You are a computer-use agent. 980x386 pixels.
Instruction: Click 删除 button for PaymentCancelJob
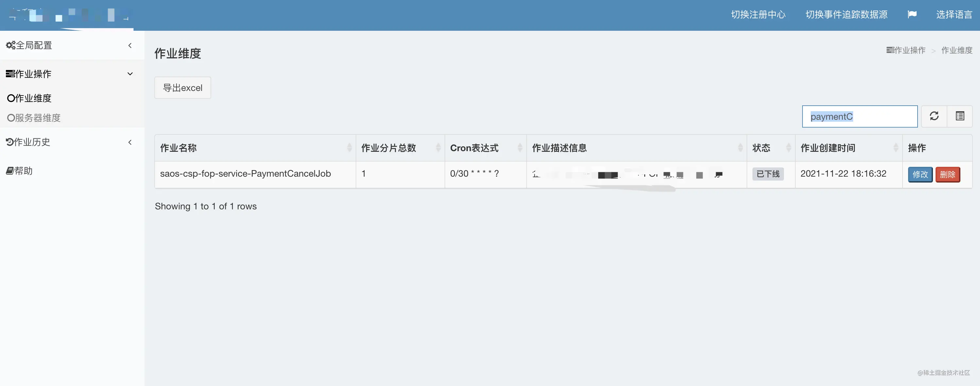pos(947,174)
